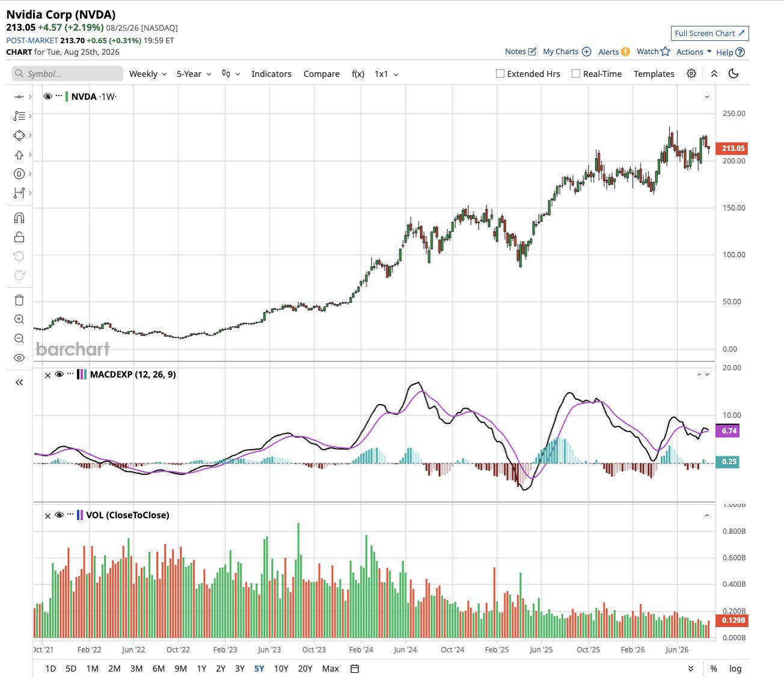Screen dimensions: 784x689
Task: Select the line drawing tool in left toolbar
Action: (19, 97)
